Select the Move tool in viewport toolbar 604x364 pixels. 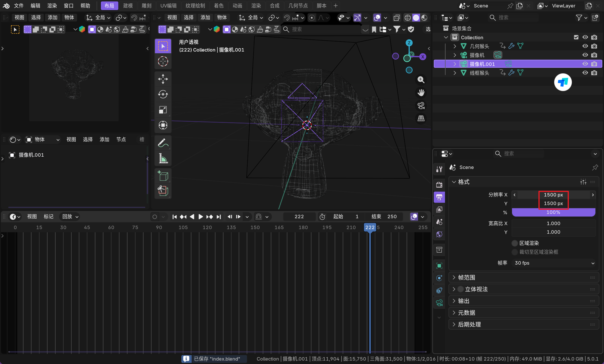(163, 79)
